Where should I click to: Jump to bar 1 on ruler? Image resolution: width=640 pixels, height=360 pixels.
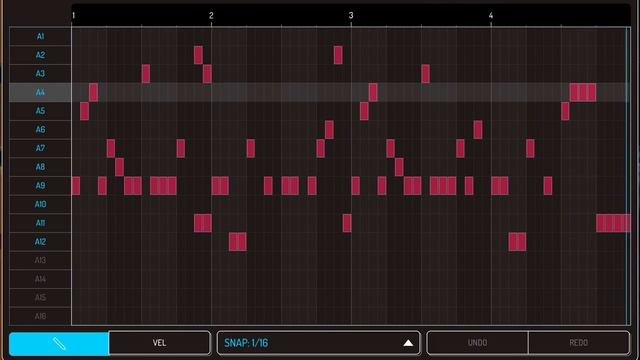[x=73, y=16]
